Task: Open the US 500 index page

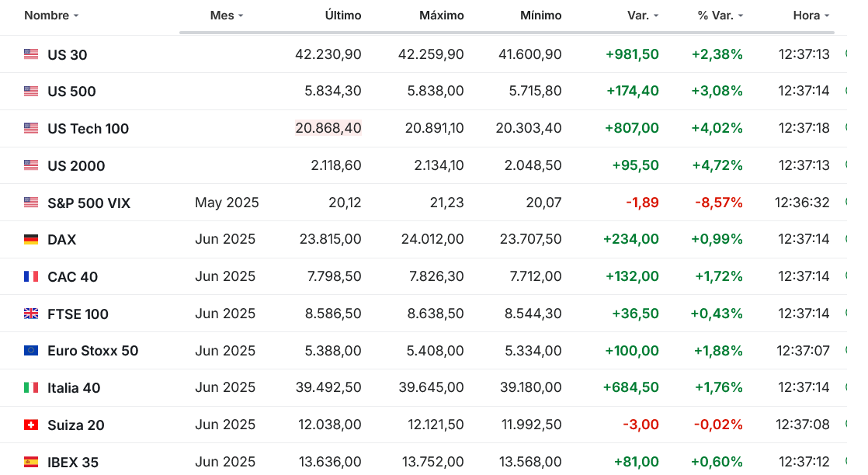Action: click(71, 92)
